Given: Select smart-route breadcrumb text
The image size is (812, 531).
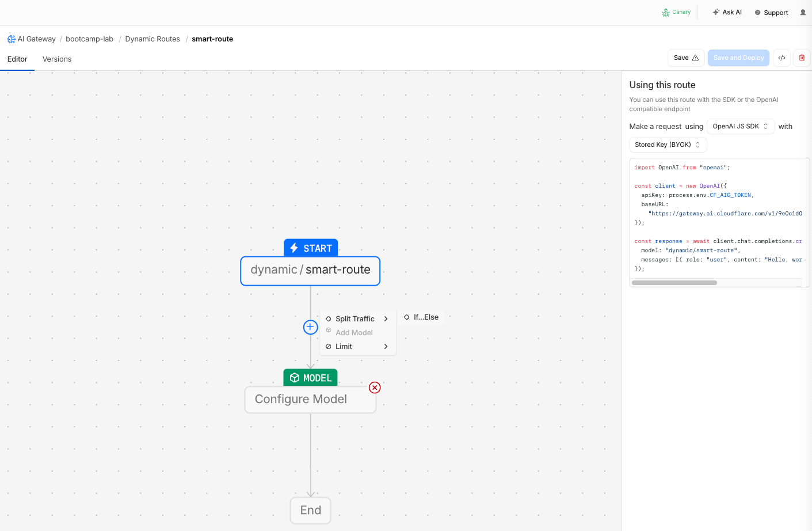Looking at the screenshot, I should (212, 39).
